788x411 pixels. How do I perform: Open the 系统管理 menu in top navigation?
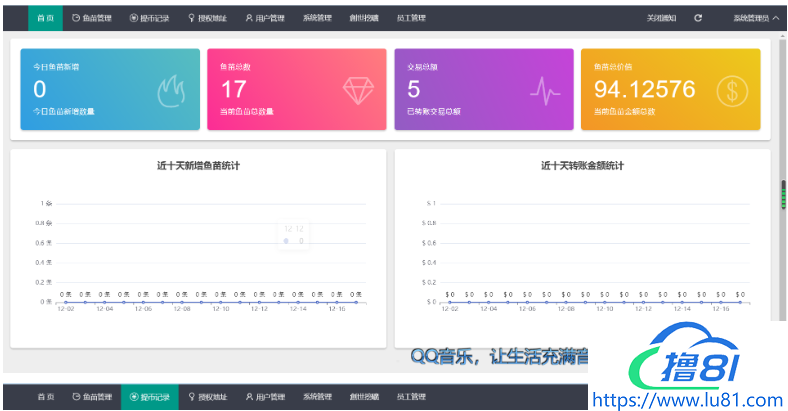(317, 18)
